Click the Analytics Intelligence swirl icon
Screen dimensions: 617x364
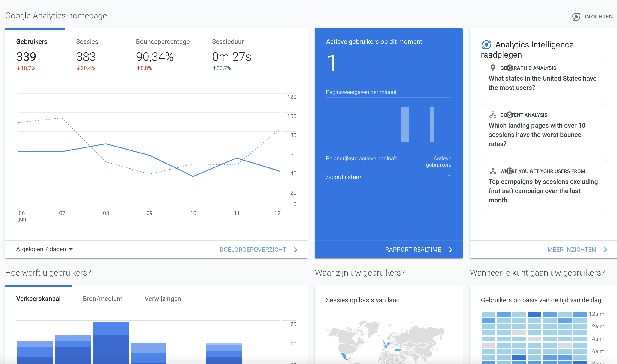coord(486,45)
